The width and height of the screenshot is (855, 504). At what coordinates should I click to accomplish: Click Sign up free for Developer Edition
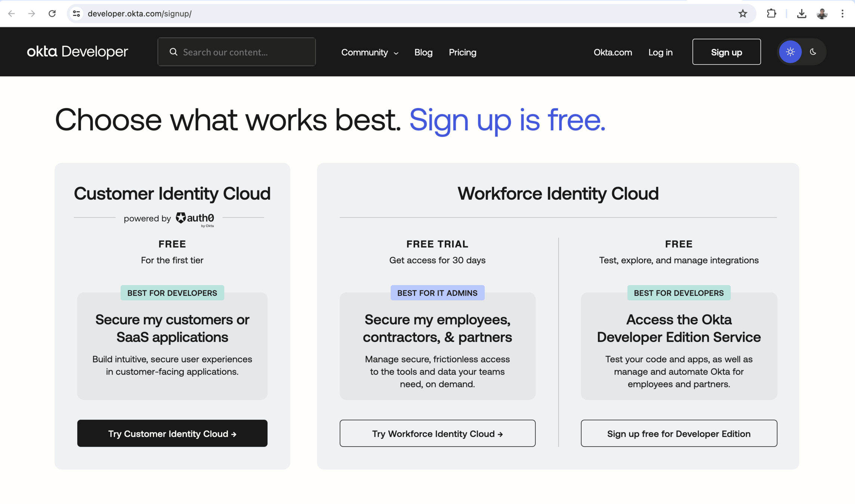coord(679,433)
